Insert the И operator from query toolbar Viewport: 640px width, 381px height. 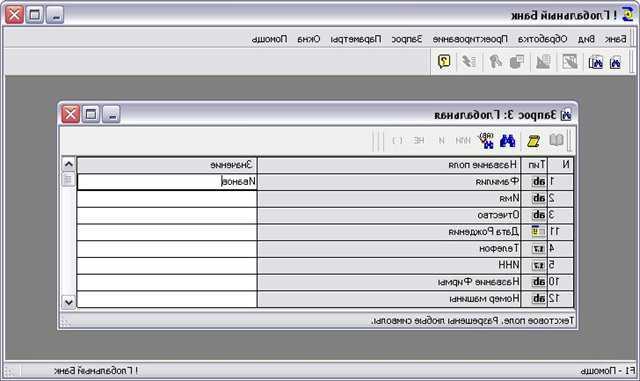pyautogui.click(x=442, y=140)
